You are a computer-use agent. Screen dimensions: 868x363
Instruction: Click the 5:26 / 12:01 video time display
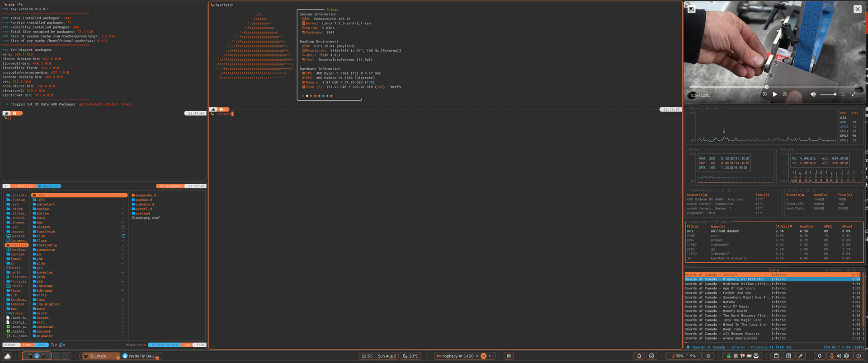tap(700, 95)
